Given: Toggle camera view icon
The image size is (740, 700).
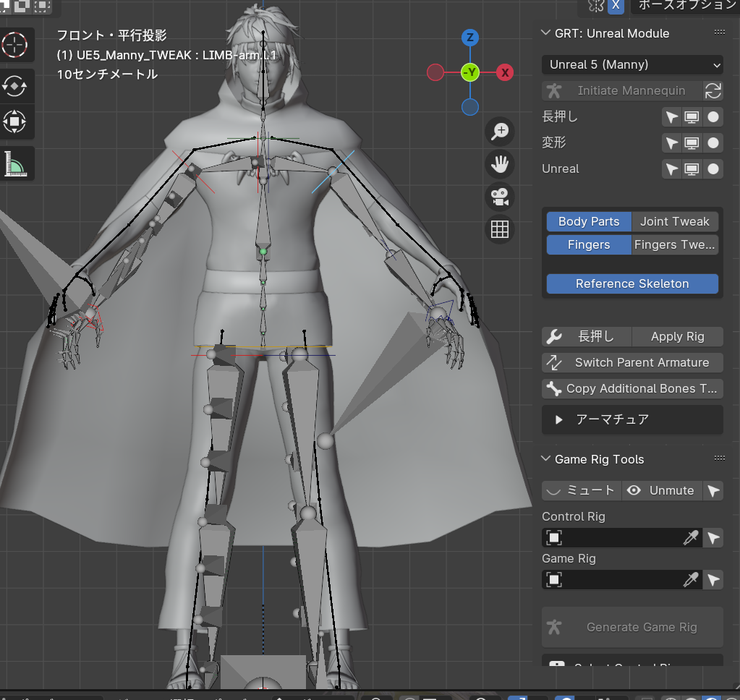Looking at the screenshot, I should click(500, 197).
